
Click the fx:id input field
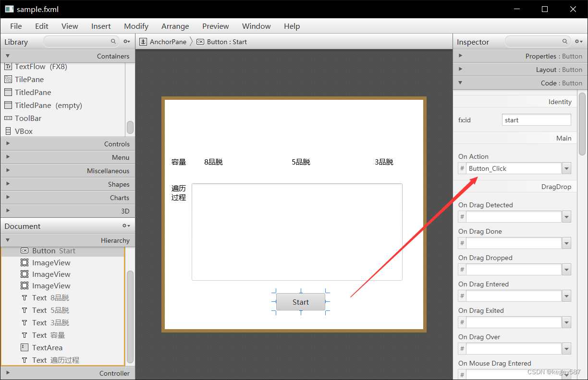pyautogui.click(x=536, y=119)
